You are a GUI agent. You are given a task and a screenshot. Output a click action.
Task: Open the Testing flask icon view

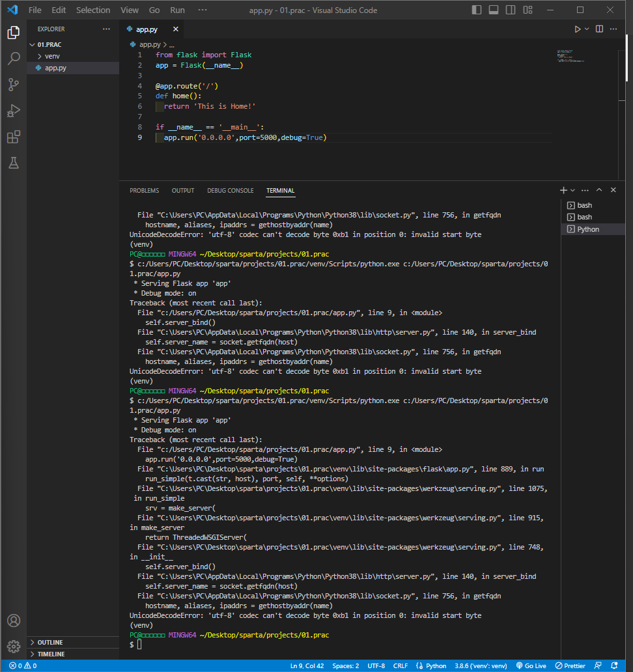click(14, 163)
